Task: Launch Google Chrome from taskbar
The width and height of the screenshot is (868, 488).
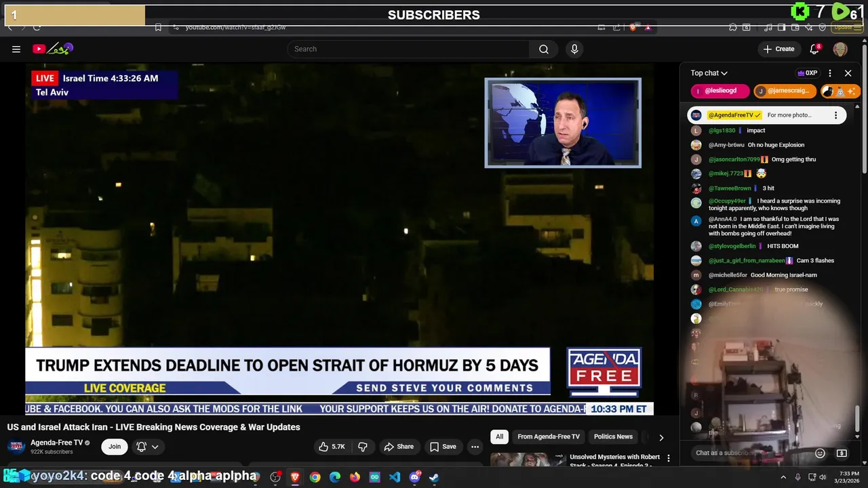Action: [x=315, y=477]
